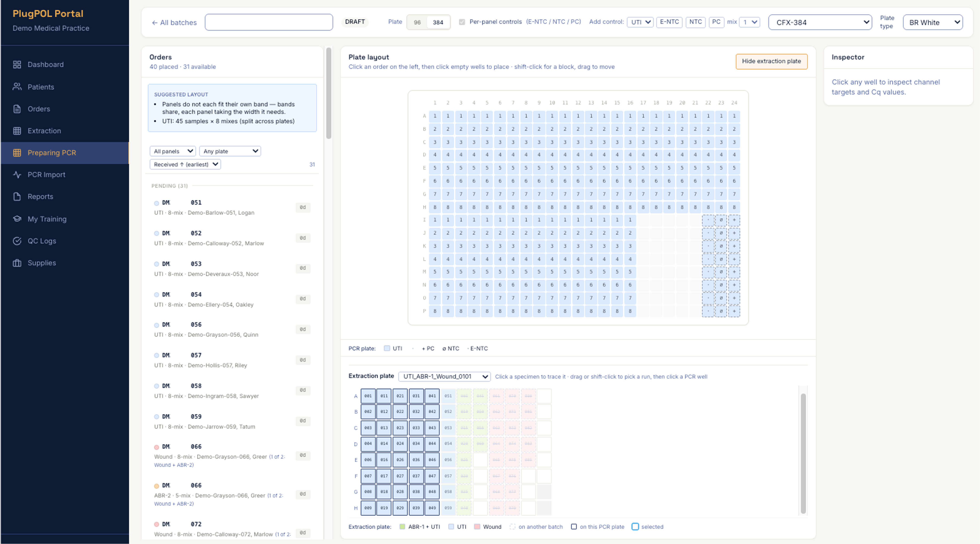Screen dimensions: 980x544
Task: Click extraction plate specimen 049
Action: pyautogui.click(x=432, y=508)
